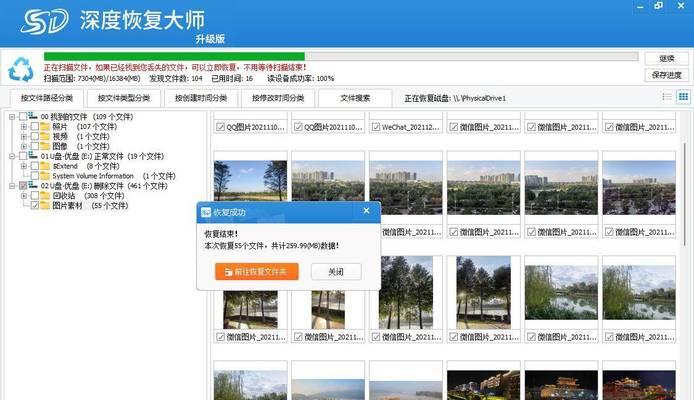The image size is (694, 400).
Task: Click the orange 前往恢复文件夹 button
Action: pos(257,271)
